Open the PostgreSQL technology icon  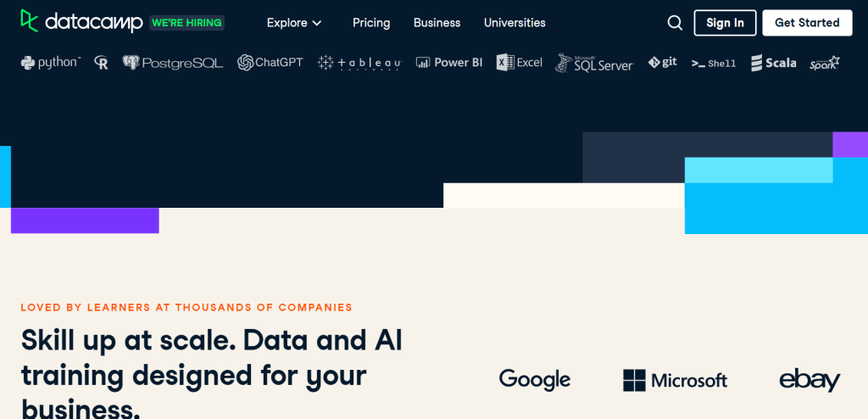(x=172, y=63)
